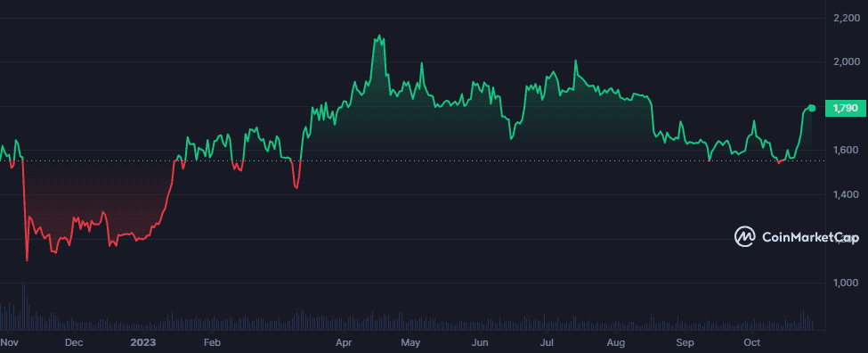868x353 pixels.
Task: Open the CoinMarketCap watermark text link
Action: (x=810, y=237)
